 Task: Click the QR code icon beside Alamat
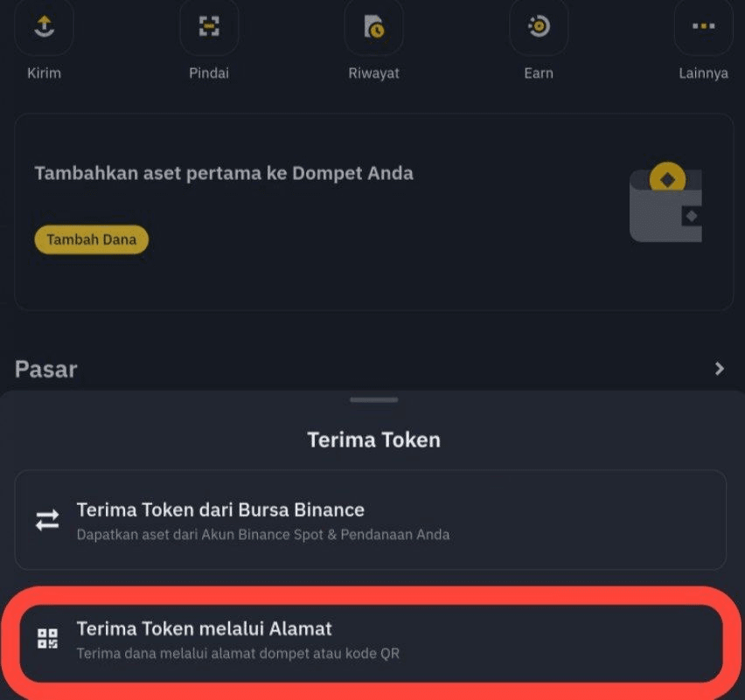click(47, 639)
